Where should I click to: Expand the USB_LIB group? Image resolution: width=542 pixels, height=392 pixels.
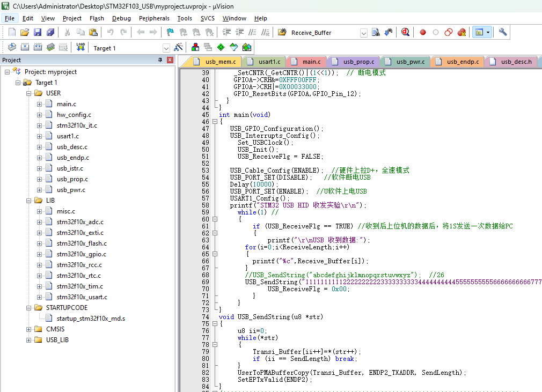(28, 340)
